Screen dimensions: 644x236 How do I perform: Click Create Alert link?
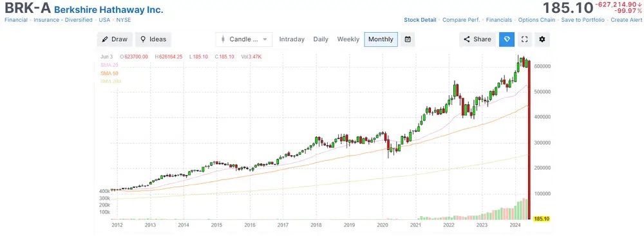(x=626, y=20)
